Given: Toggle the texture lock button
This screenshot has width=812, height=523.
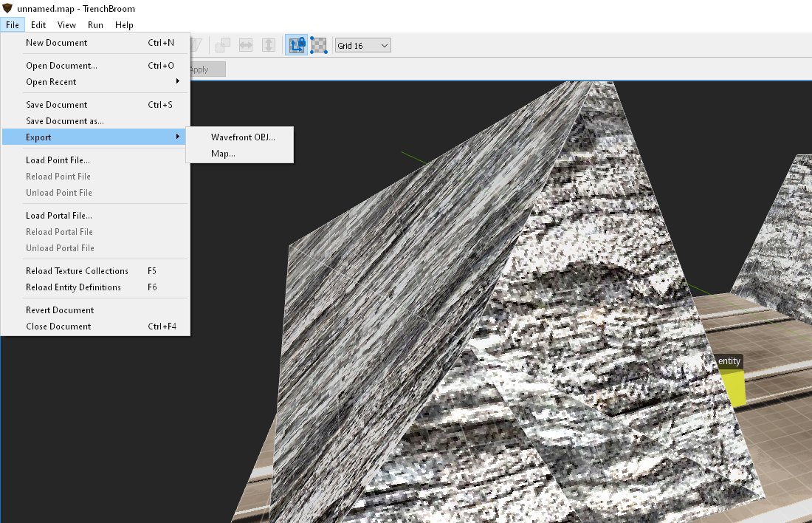Looking at the screenshot, I should tap(296, 45).
